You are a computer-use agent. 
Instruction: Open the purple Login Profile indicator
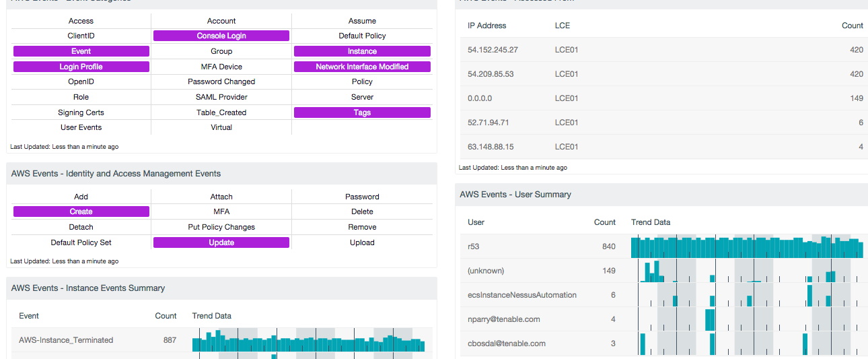click(81, 67)
